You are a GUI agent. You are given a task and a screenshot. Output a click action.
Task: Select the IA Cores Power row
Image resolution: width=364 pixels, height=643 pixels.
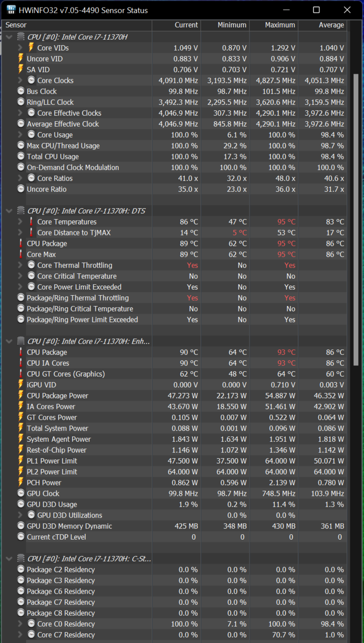pos(174,407)
